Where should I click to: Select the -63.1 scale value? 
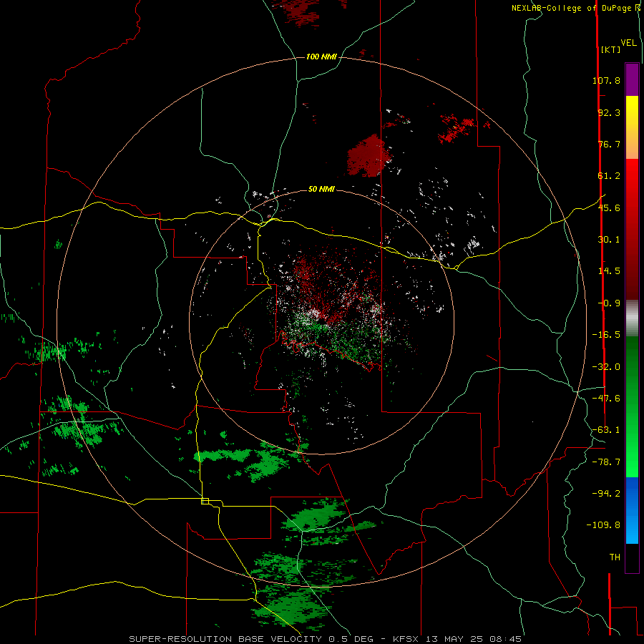pyautogui.click(x=606, y=430)
